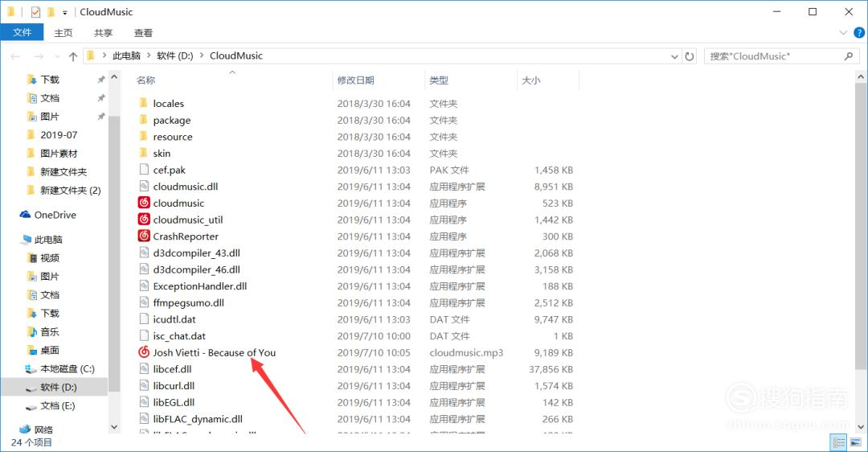The height and width of the screenshot is (452, 868).
Task: Select the icudtl.dat file name
Action: coord(174,319)
